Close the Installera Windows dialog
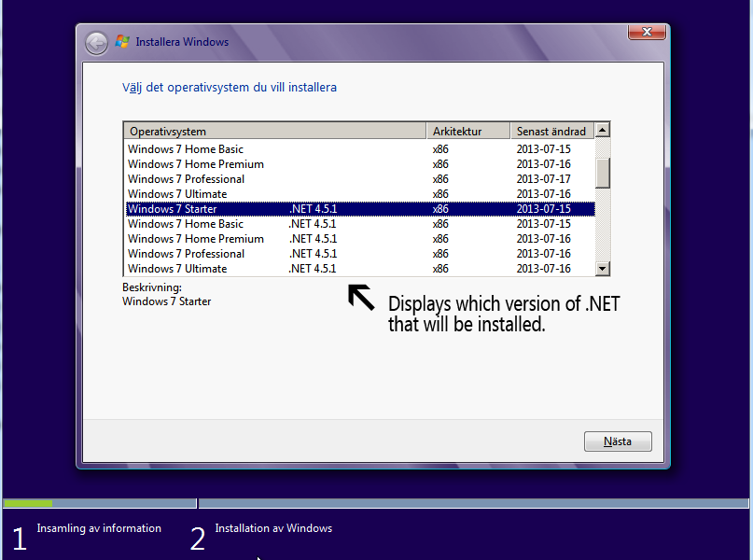The image size is (753, 560). (647, 32)
